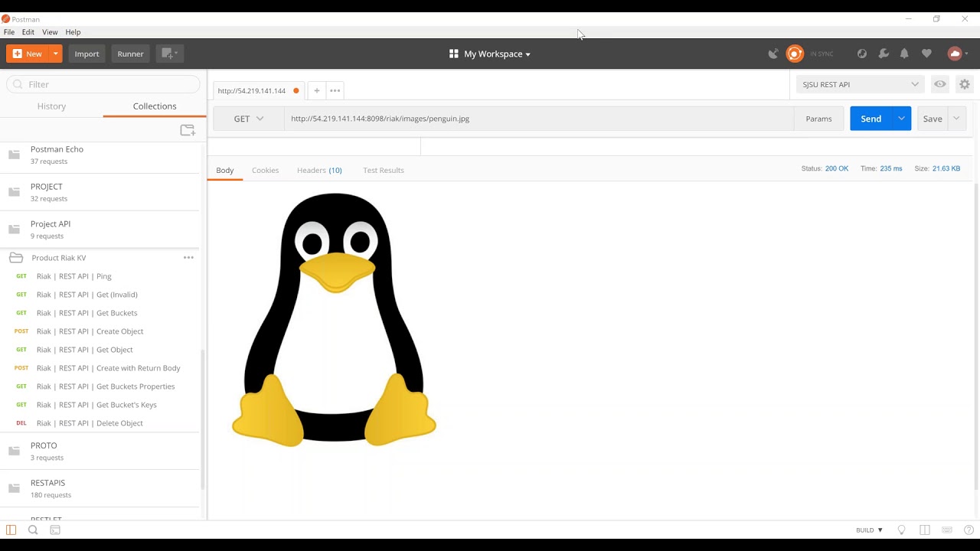Toggle the two-pane layout icon

pyautogui.click(x=925, y=530)
